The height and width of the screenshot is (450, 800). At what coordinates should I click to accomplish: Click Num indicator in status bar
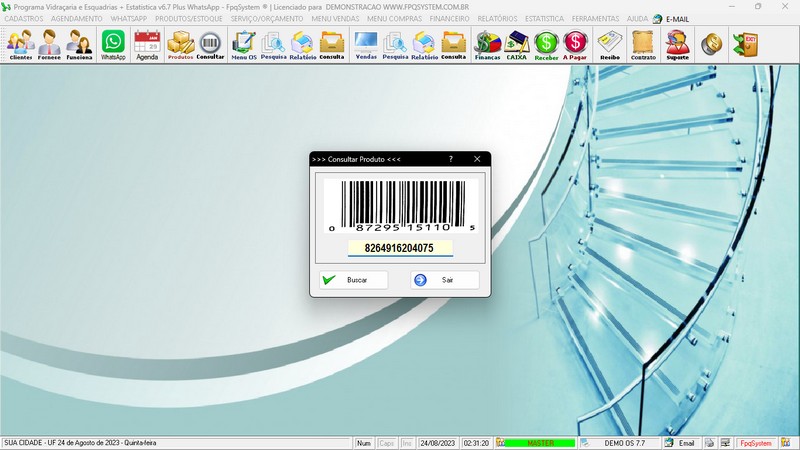click(364, 443)
